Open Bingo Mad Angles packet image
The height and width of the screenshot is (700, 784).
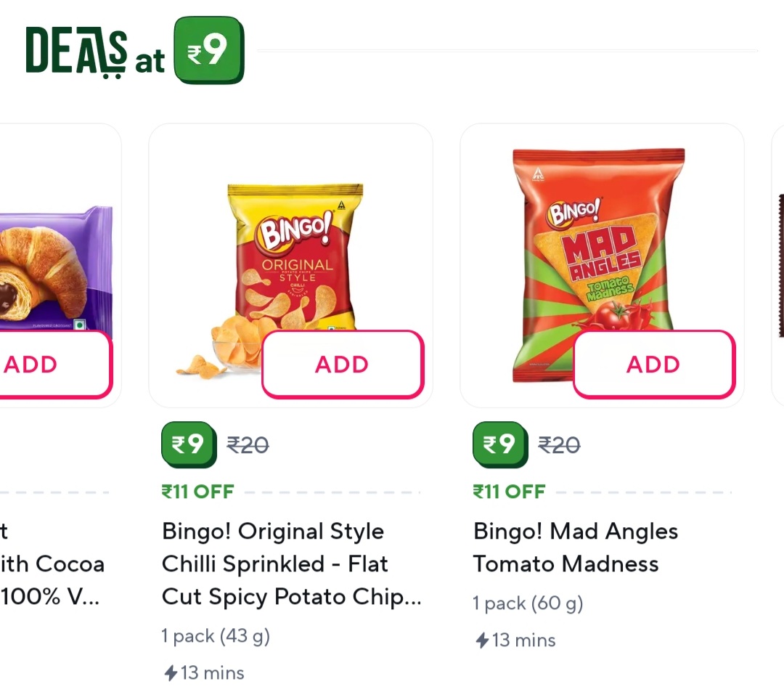[599, 240]
